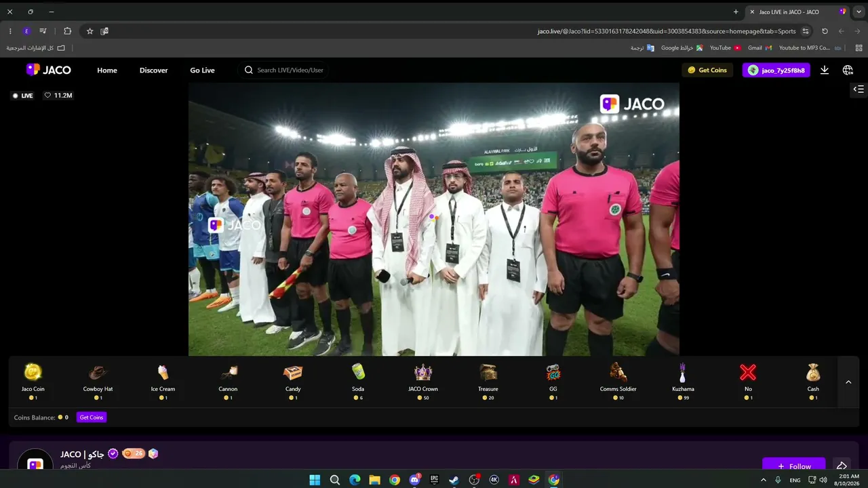Screen dimensions: 868x488
Task: Open the browser extensions puzzle icon
Action: tap(67, 31)
